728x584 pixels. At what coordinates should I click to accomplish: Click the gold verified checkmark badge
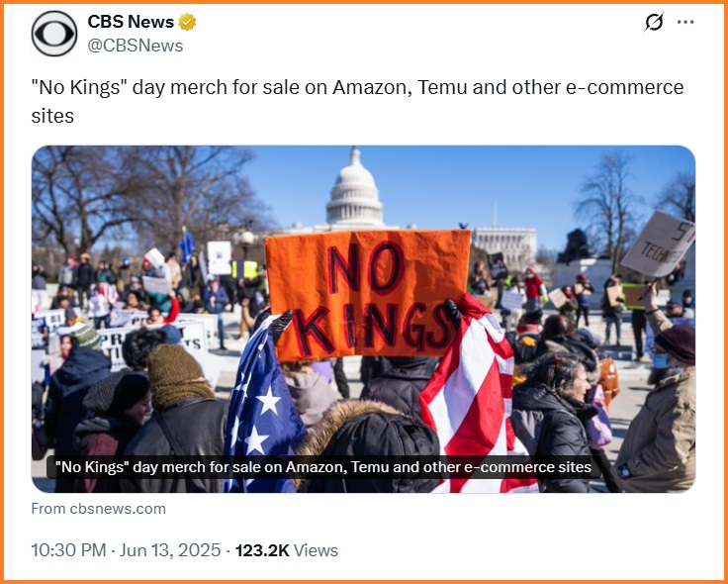tap(185, 22)
